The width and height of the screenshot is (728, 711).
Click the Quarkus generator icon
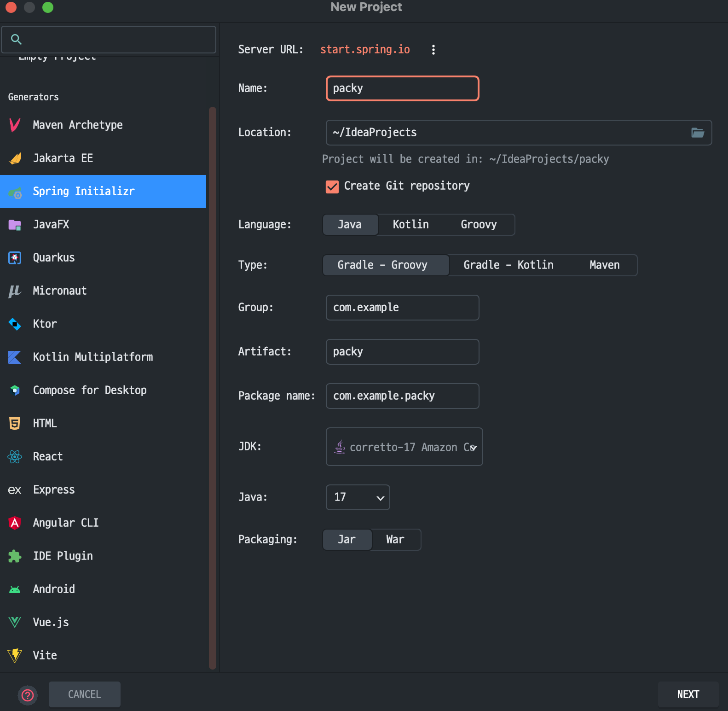(x=15, y=258)
